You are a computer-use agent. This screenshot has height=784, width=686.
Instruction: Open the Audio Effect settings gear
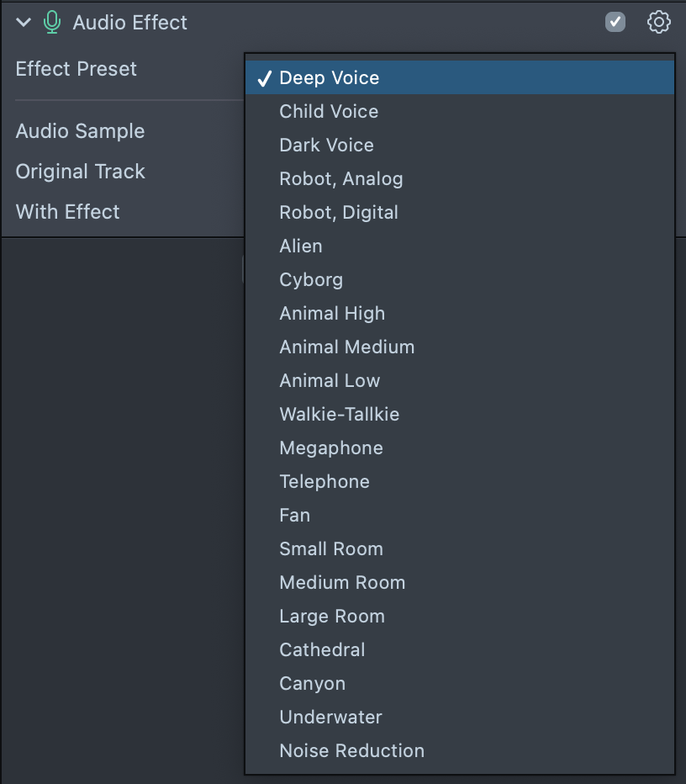click(658, 23)
